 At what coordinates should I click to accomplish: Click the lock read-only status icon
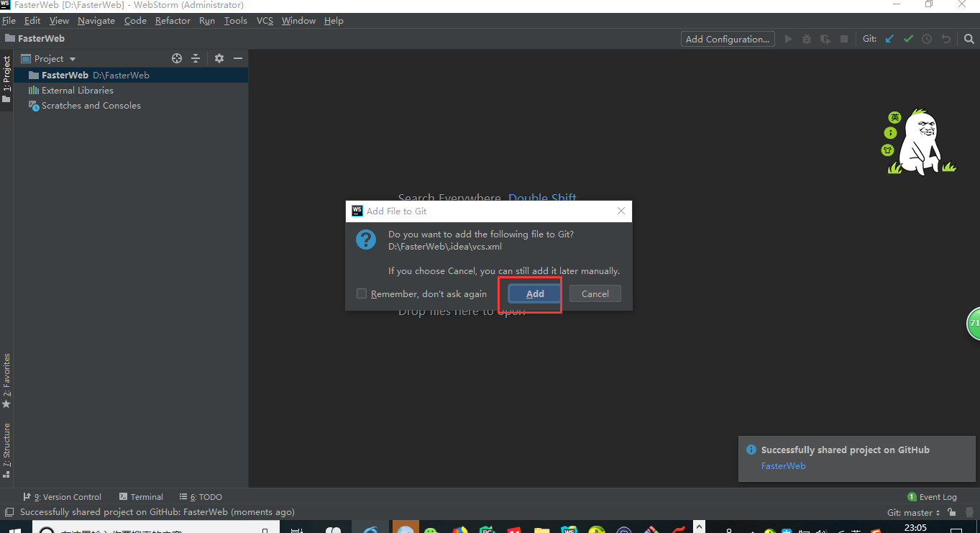(951, 513)
